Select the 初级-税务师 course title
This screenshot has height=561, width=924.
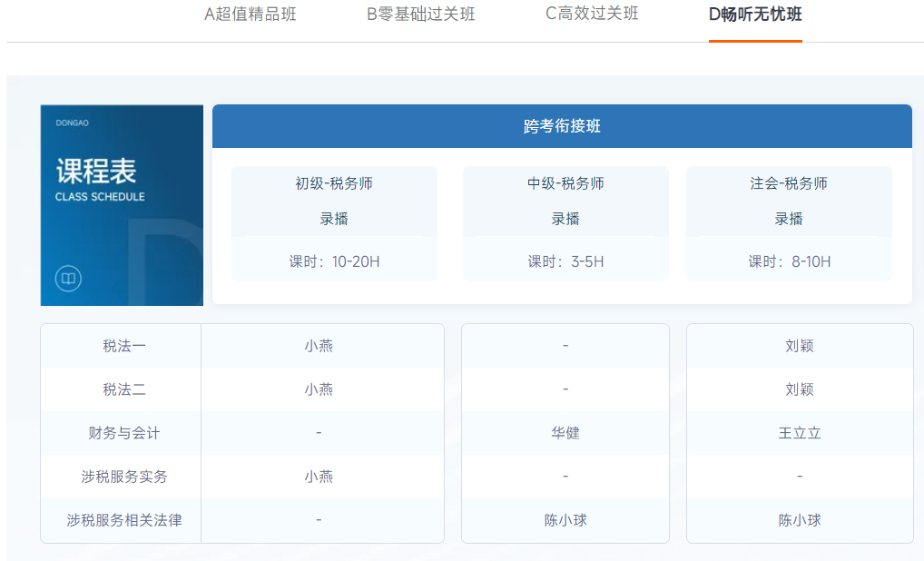334,183
